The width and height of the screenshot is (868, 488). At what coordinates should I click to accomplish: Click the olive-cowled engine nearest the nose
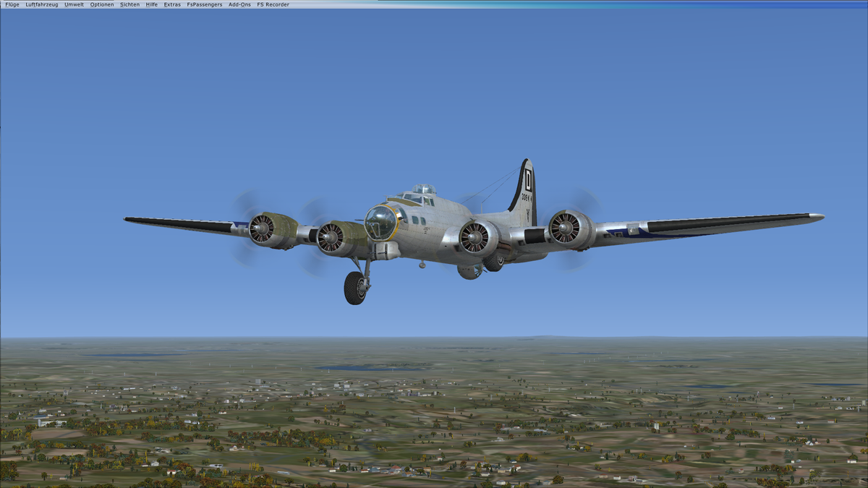(x=333, y=239)
